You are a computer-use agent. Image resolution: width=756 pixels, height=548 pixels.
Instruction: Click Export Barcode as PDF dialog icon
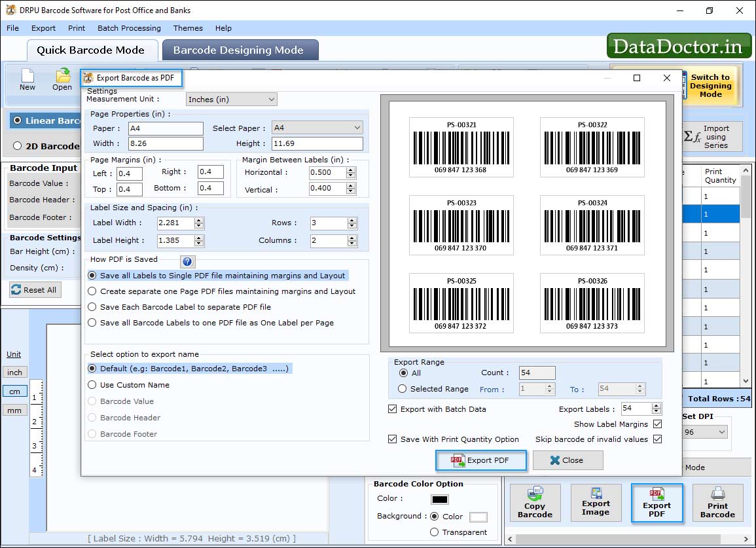pos(88,78)
